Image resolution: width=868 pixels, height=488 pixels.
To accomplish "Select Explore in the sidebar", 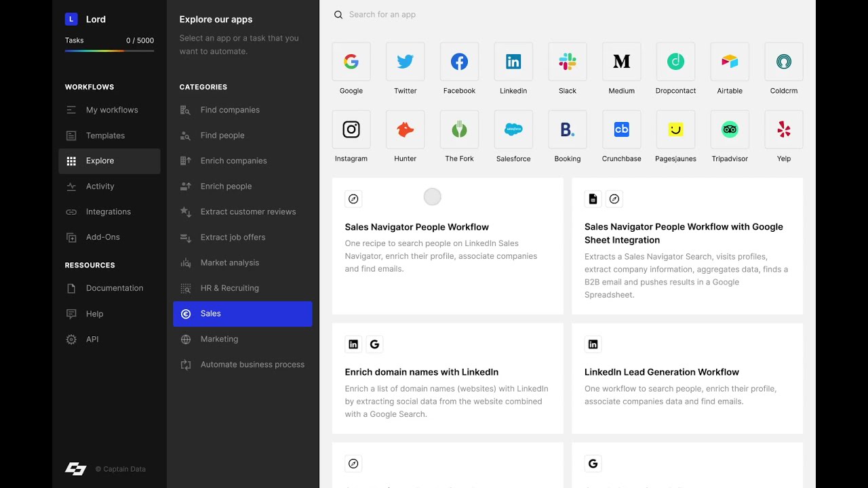I will click(x=110, y=161).
